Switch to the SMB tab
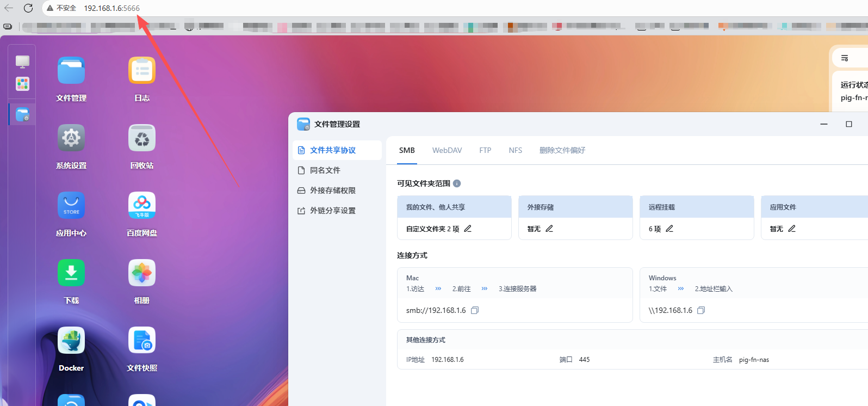This screenshot has height=406, width=868. pos(407,150)
